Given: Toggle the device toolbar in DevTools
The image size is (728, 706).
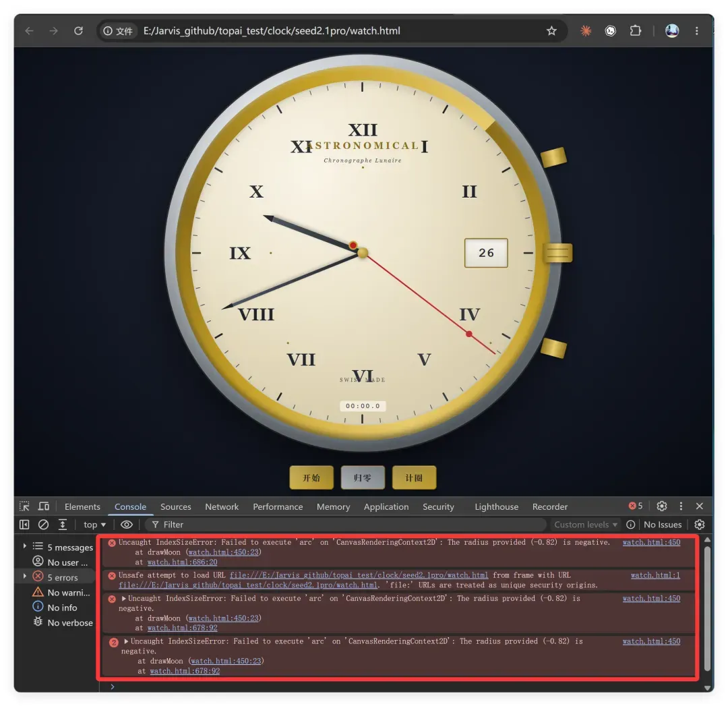Looking at the screenshot, I should (x=44, y=506).
